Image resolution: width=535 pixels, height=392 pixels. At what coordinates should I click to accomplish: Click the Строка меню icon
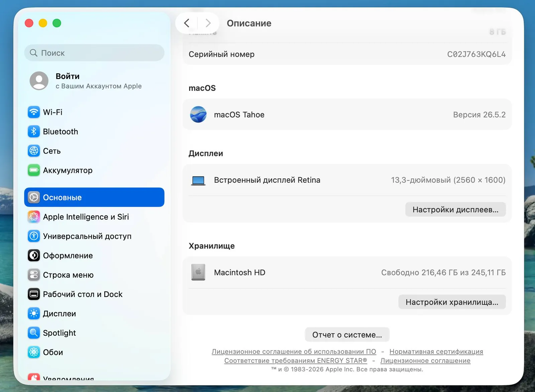click(34, 275)
